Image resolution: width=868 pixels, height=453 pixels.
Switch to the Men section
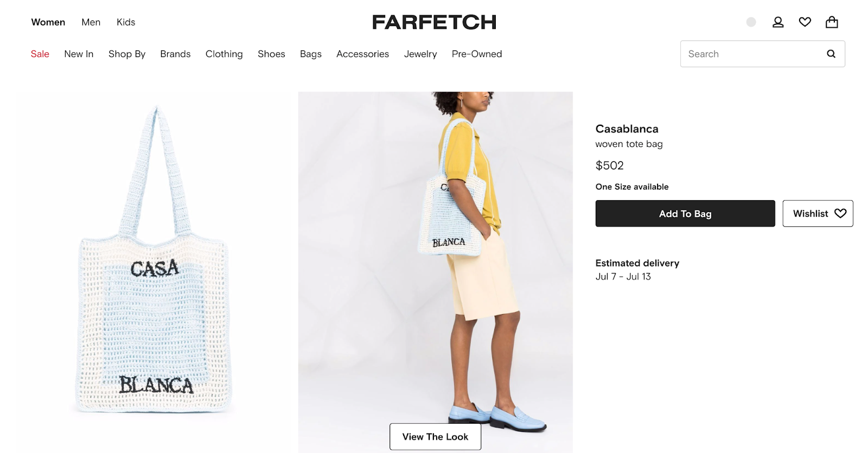(91, 22)
